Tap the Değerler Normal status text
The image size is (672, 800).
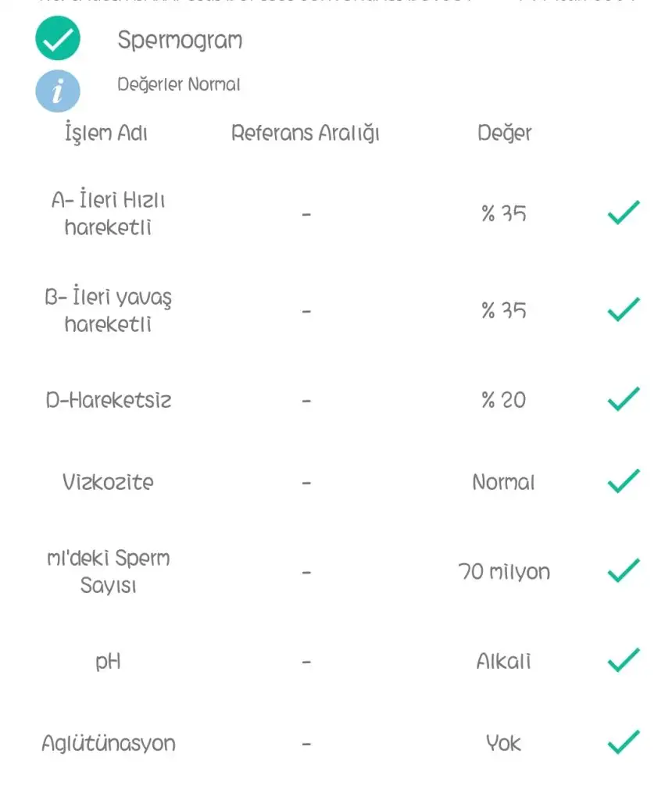pyautogui.click(x=179, y=84)
